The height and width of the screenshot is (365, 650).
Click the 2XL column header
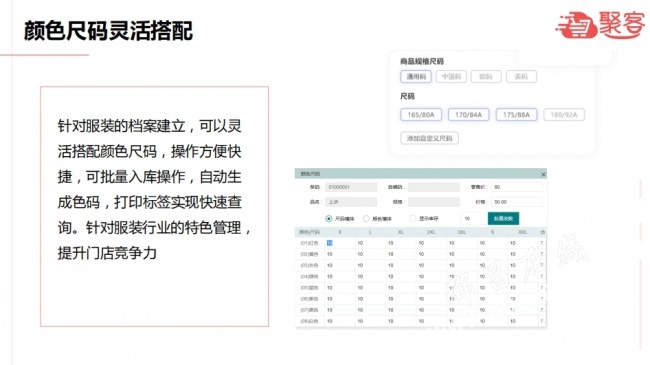tap(432, 232)
